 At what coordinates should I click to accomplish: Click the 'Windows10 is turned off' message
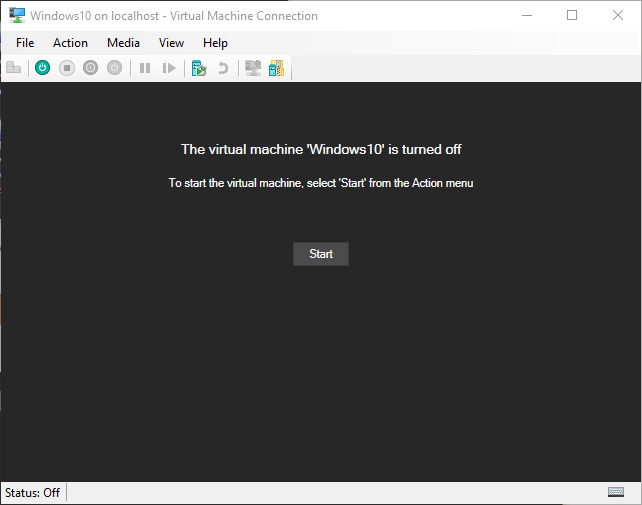(x=321, y=149)
